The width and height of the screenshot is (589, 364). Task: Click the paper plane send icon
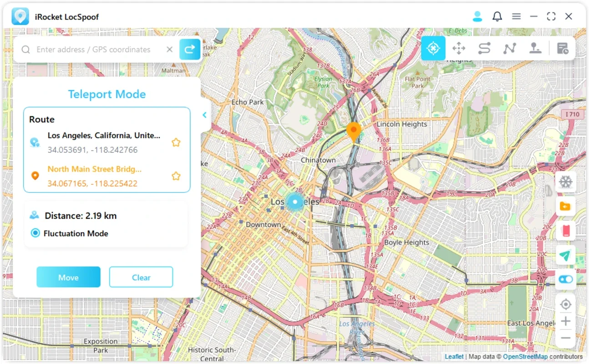[x=565, y=255]
